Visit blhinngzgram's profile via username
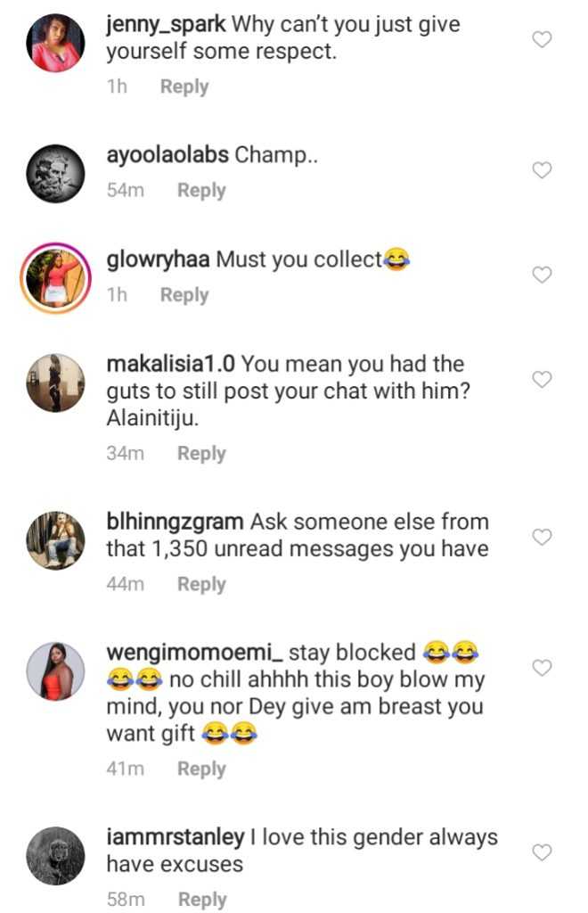 (x=175, y=522)
